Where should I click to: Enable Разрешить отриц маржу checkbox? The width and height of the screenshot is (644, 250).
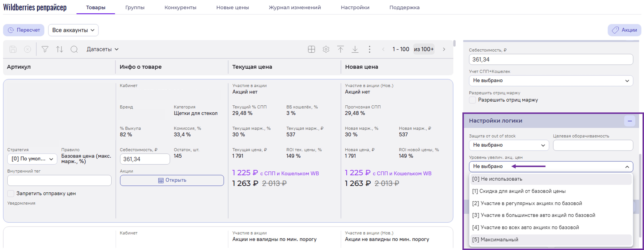tap(472, 100)
